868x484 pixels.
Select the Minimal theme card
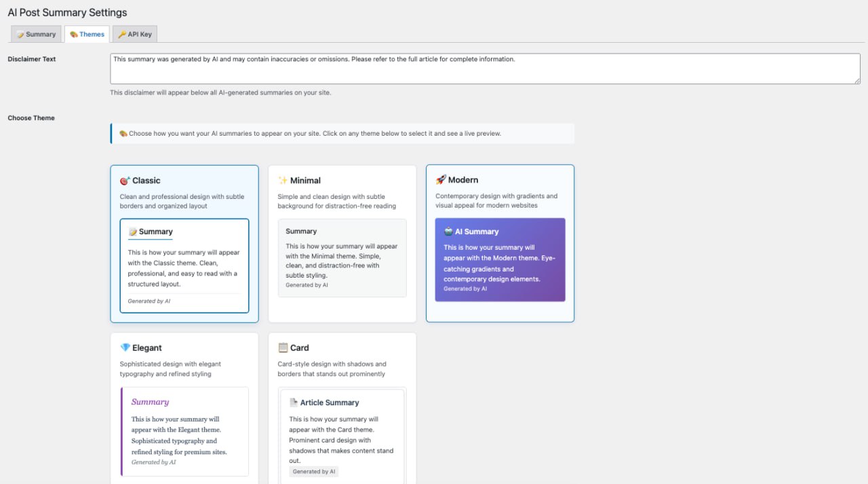(342, 242)
